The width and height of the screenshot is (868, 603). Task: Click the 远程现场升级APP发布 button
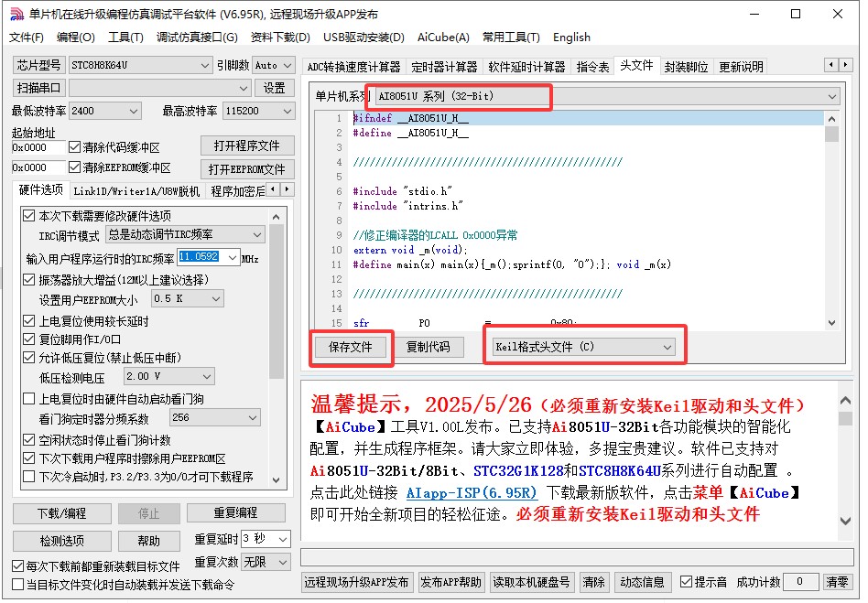click(356, 582)
